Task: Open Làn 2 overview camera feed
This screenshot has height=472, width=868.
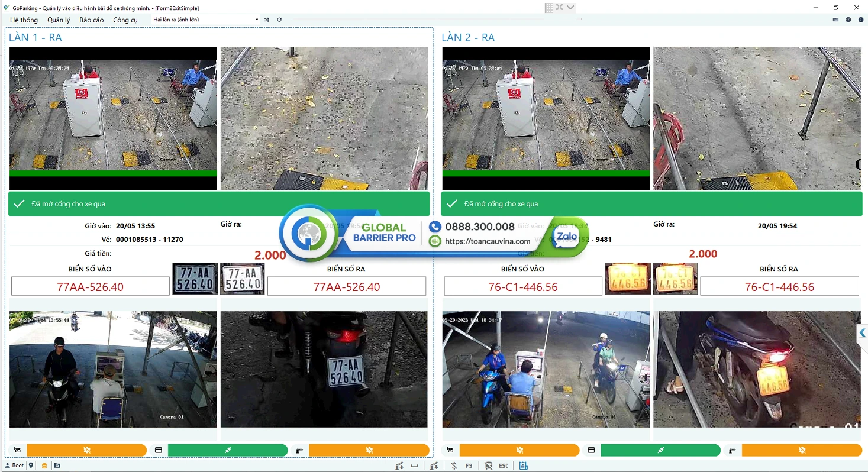Action: pyautogui.click(x=546, y=118)
